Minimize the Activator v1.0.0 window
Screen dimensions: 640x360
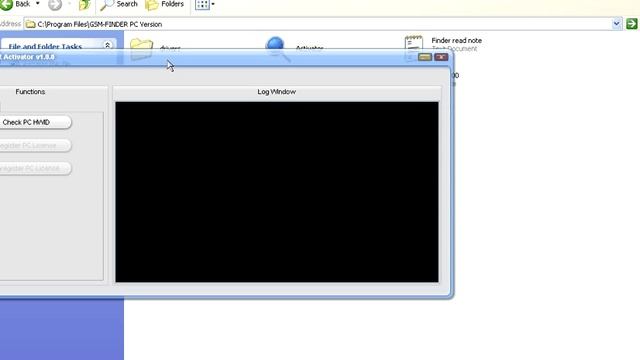click(x=425, y=57)
